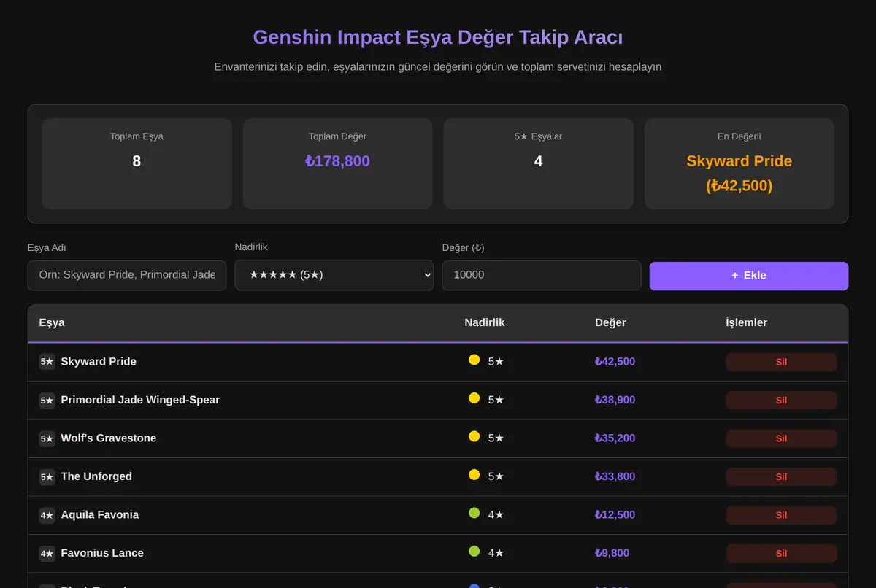Remove The Unforged using Sil
Screen dimensions: 876x588
pyautogui.click(x=781, y=476)
